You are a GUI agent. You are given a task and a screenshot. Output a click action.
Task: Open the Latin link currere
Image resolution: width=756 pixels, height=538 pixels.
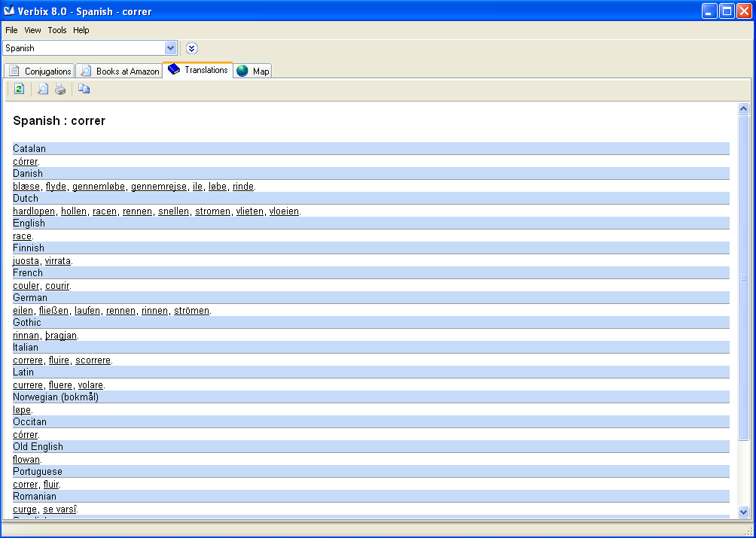[28, 385]
